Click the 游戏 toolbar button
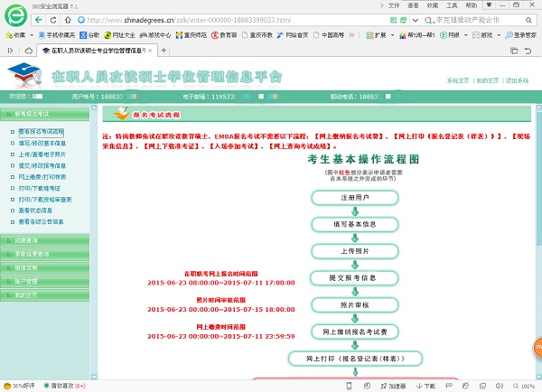This screenshot has width=542, height=392. click(x=482, y=35)
